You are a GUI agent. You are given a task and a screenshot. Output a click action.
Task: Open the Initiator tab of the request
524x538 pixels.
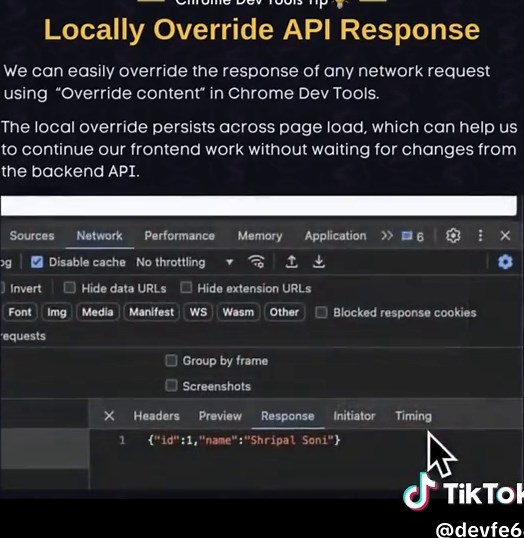pos(354,416)
